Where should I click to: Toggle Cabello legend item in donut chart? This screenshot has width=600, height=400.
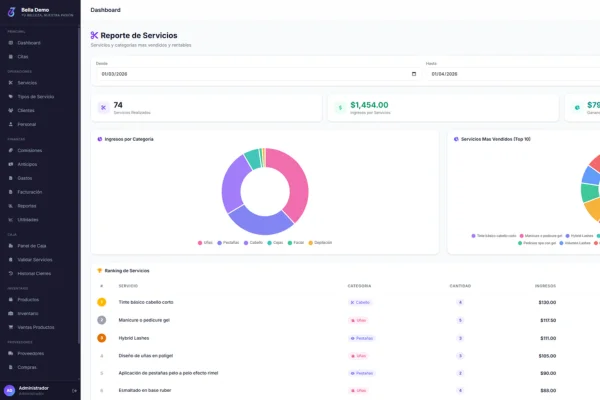(252, 242)
